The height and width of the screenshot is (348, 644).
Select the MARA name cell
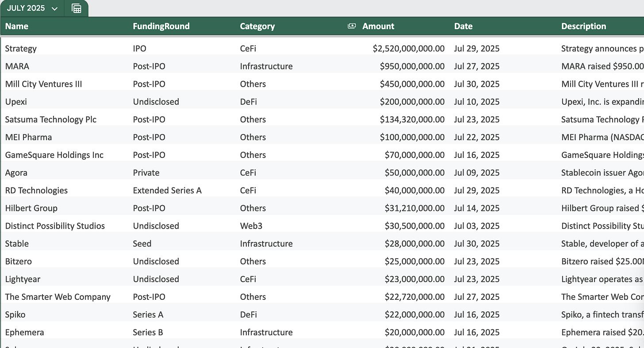[17, 66]
